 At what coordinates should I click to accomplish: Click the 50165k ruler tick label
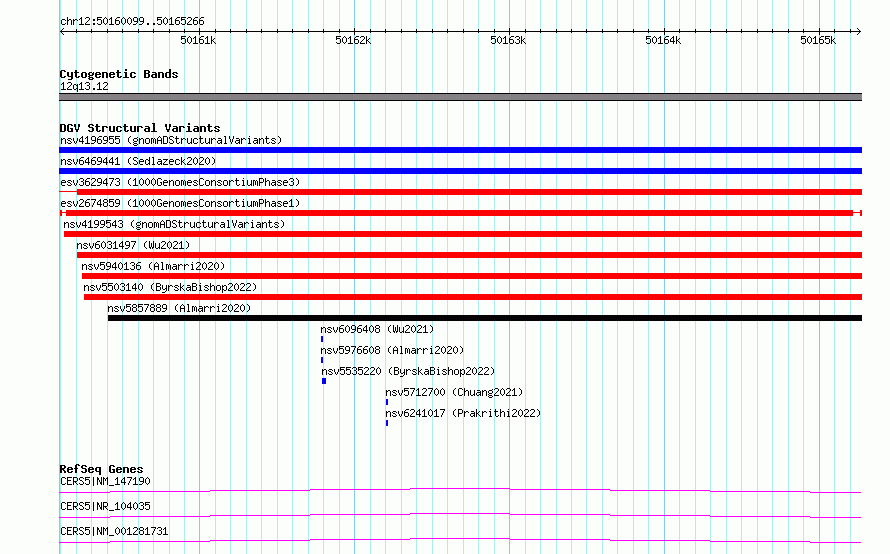point(818,40)
